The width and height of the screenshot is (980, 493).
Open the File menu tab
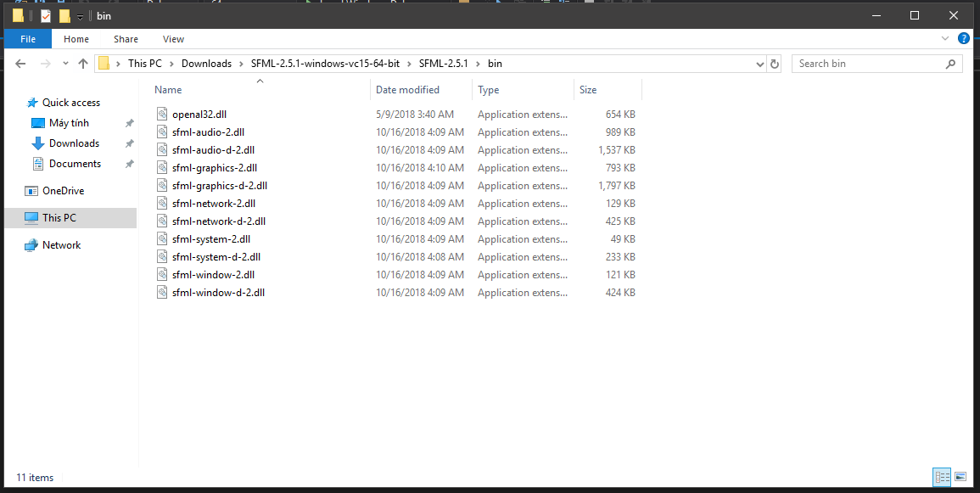click(x=28, y=39)
